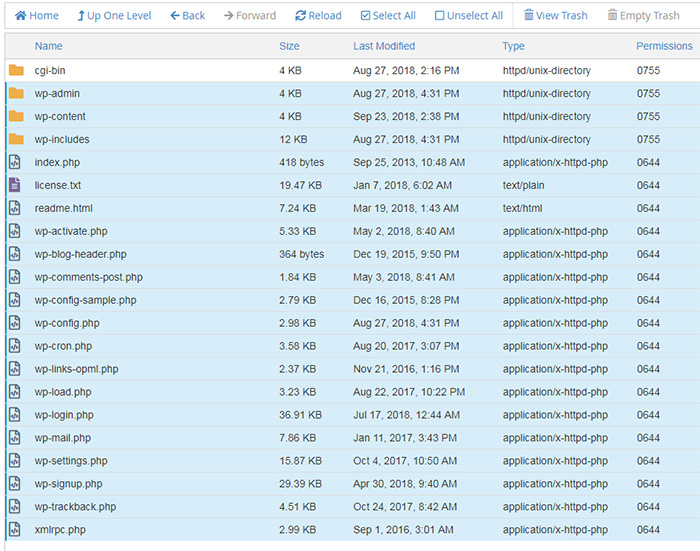This screenshot has height=551, width=700.
Task: Click the wp-trackback.php file name
Action: pos(75,507)
